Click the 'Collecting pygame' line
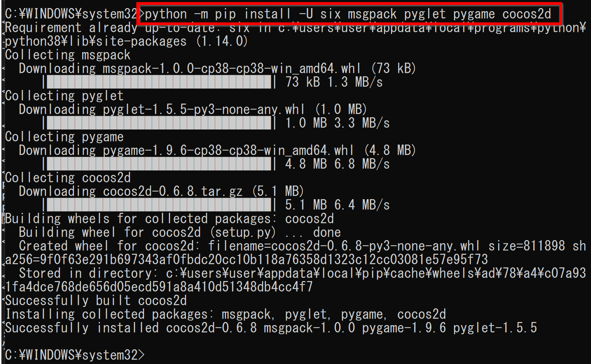591x364 pixels. tap(64, 137)
